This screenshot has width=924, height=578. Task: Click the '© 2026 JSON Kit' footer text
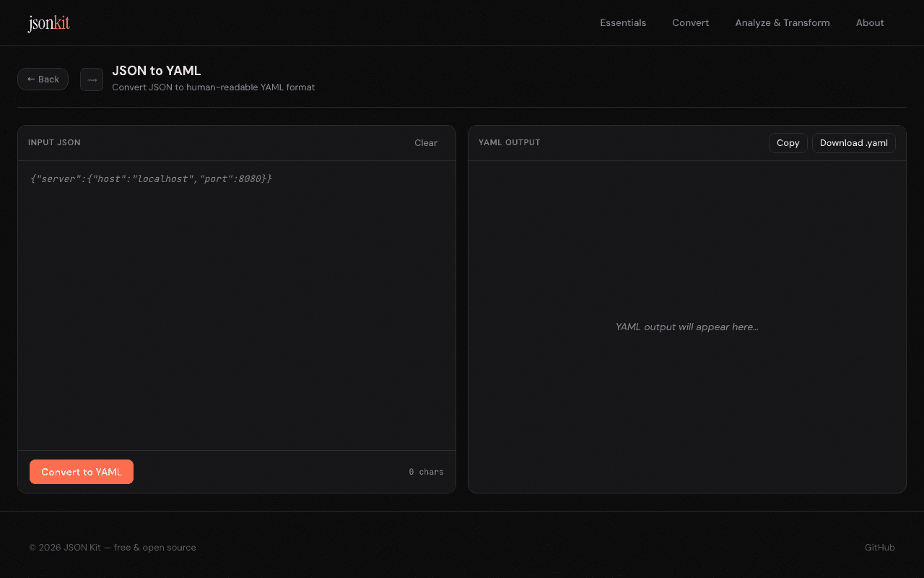click(x=113, y=548)
